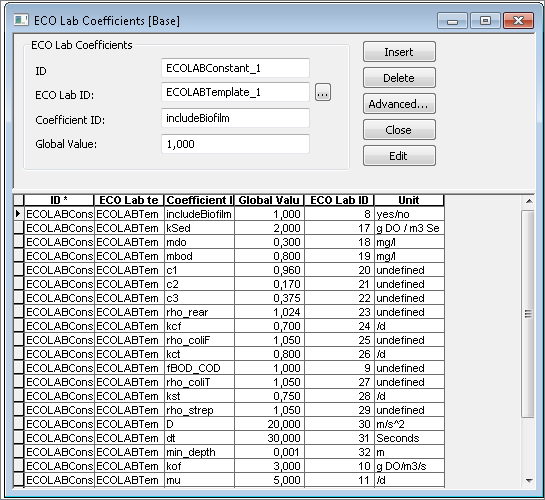The height and width of the screenshot is (500, 545).
Task: Click the mdo coefficient cell
Action: click(x=199, y=242)
